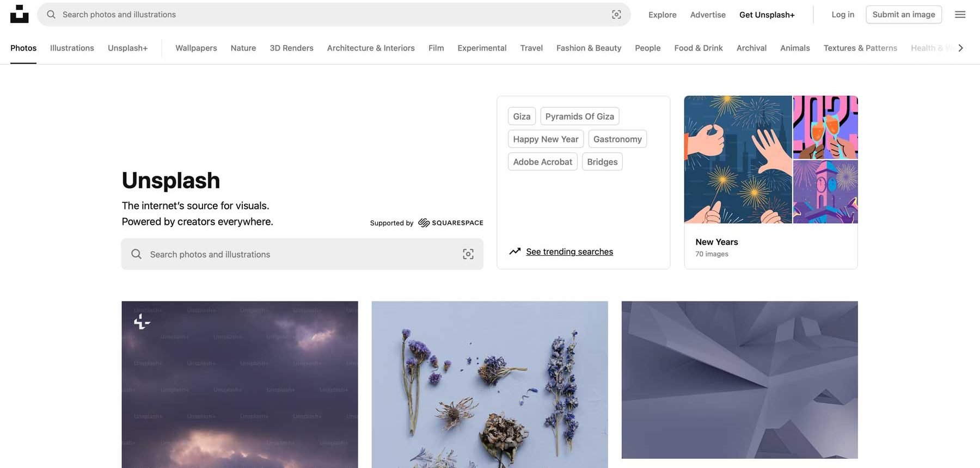Viewport: 980px width, 468px height.
Task: Expand more categories with right chevron
Action: [x=961, y=48]
